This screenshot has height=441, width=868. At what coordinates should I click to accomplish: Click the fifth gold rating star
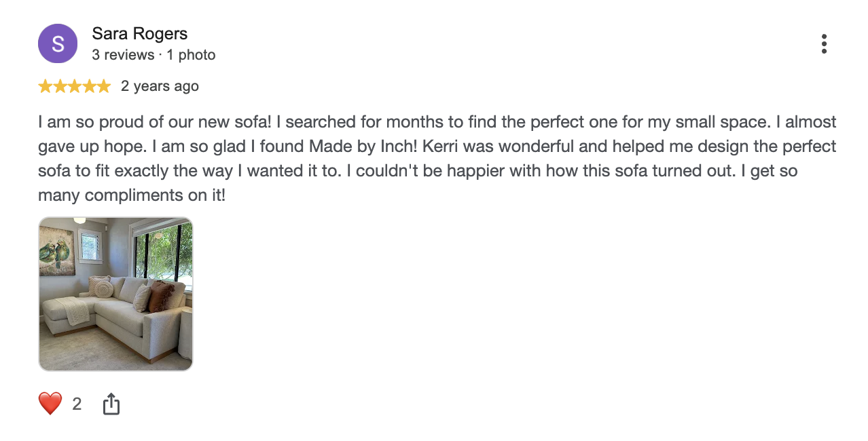click(x=103, y=86)
